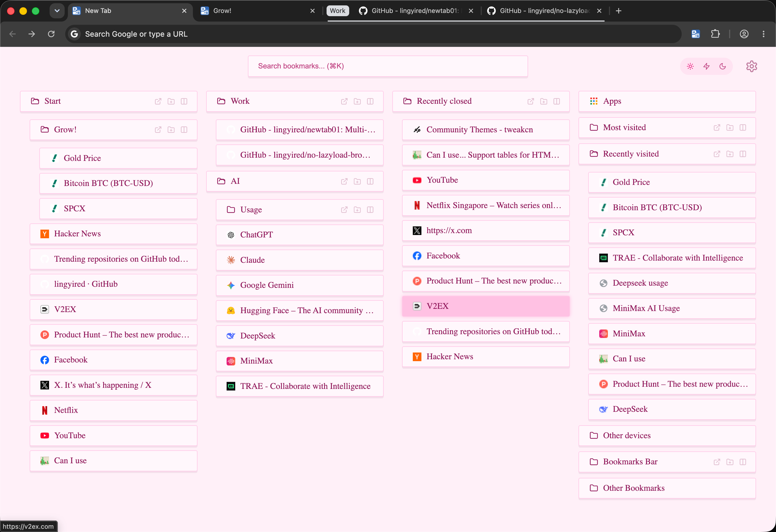Screen dimensions: 776x532
Task: Click the external-link icon on the Work folder
Action: coord(344,101)
